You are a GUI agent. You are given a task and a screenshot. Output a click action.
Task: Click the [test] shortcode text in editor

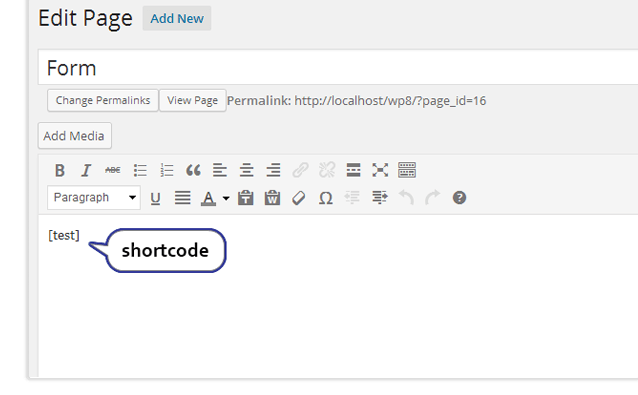pos(64,235)
